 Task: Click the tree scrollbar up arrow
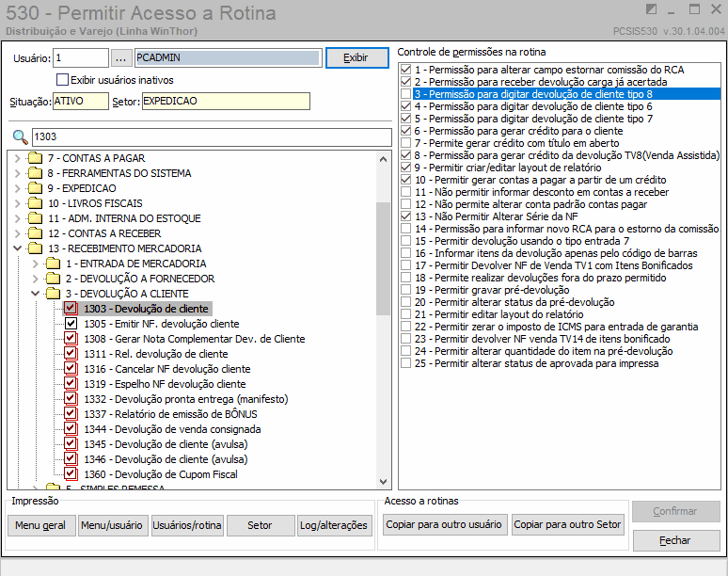[x=383, y=159]
